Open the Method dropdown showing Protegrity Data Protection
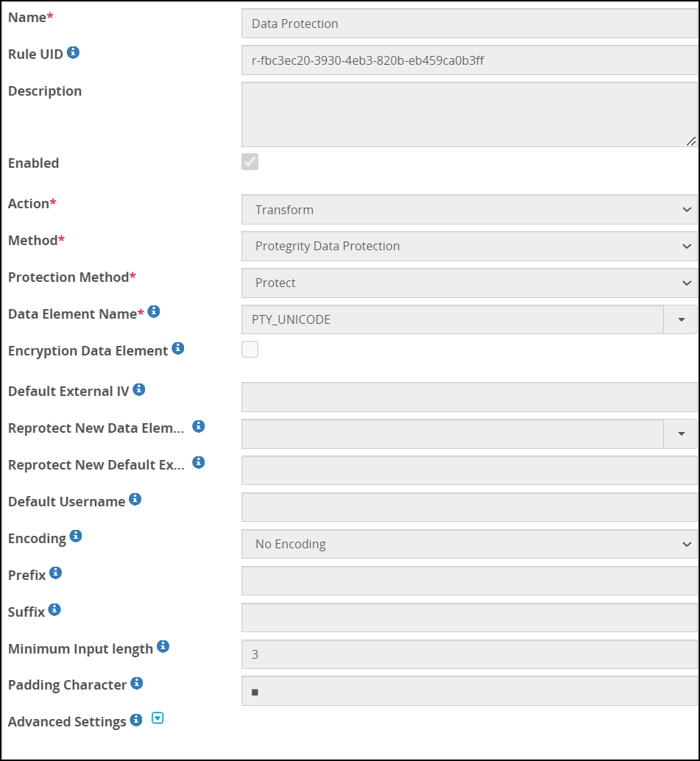The height and width of the screenshot is (761, 700). pyautogui.click(x=469, y=247)
